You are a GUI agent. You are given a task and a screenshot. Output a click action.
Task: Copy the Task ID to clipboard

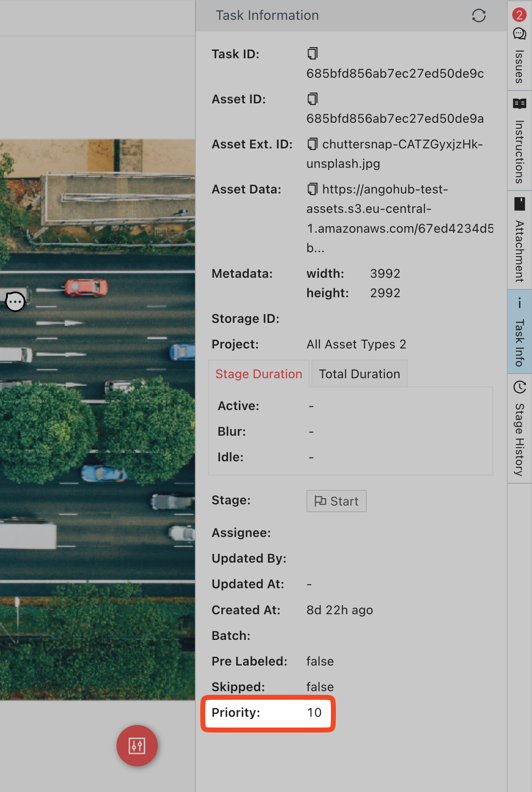[312, 54]
